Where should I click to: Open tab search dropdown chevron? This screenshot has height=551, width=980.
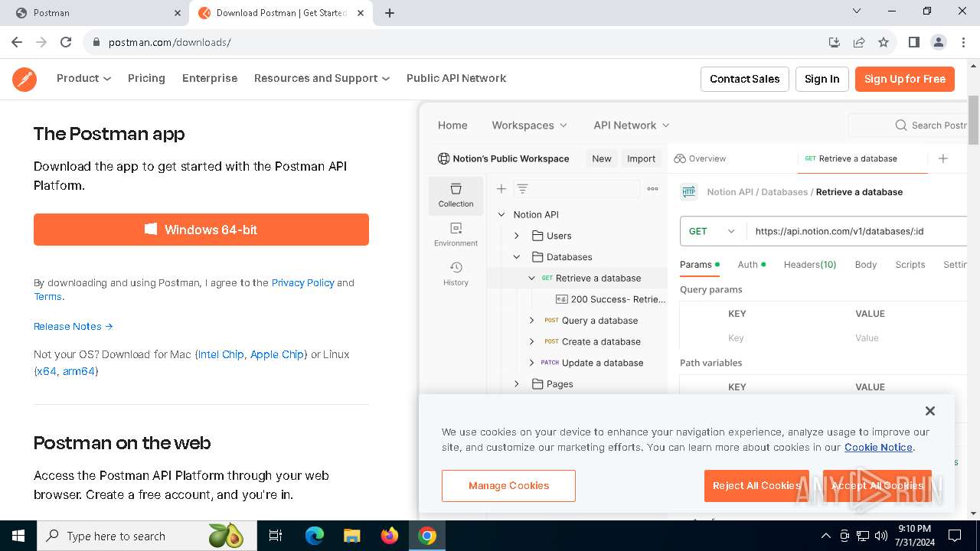tap(857, 11)
